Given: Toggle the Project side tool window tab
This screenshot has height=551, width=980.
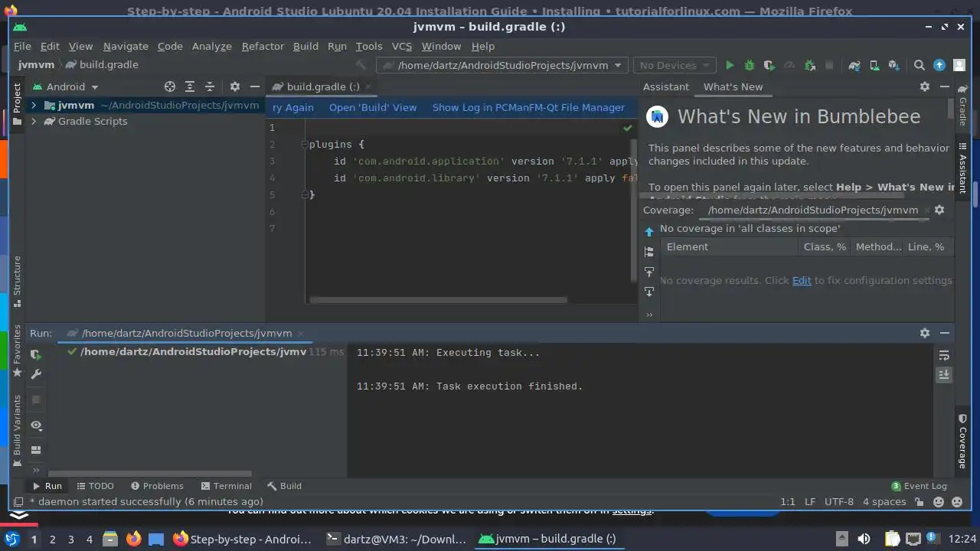Looking at the screenshot, I should coord(17,104).
